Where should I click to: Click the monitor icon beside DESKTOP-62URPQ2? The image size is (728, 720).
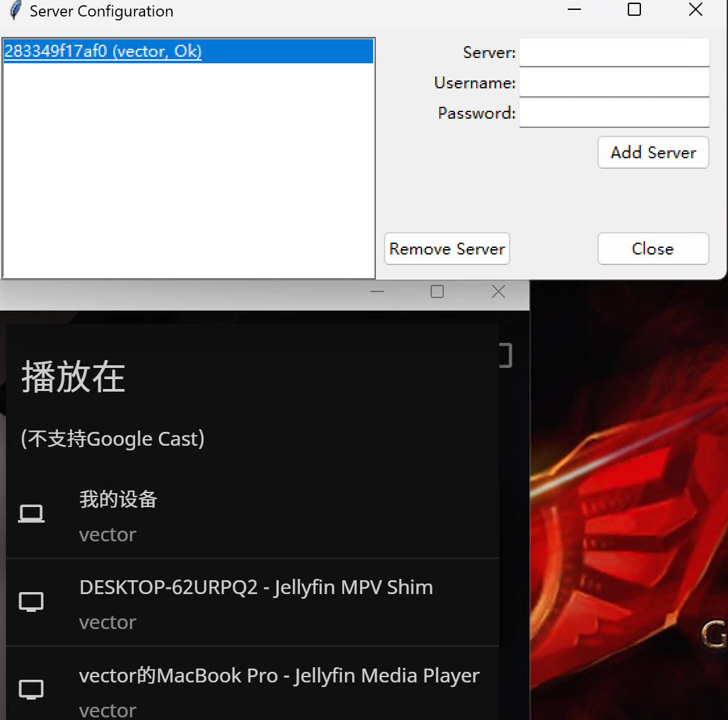pyautogui.click(x=30, y=601)
